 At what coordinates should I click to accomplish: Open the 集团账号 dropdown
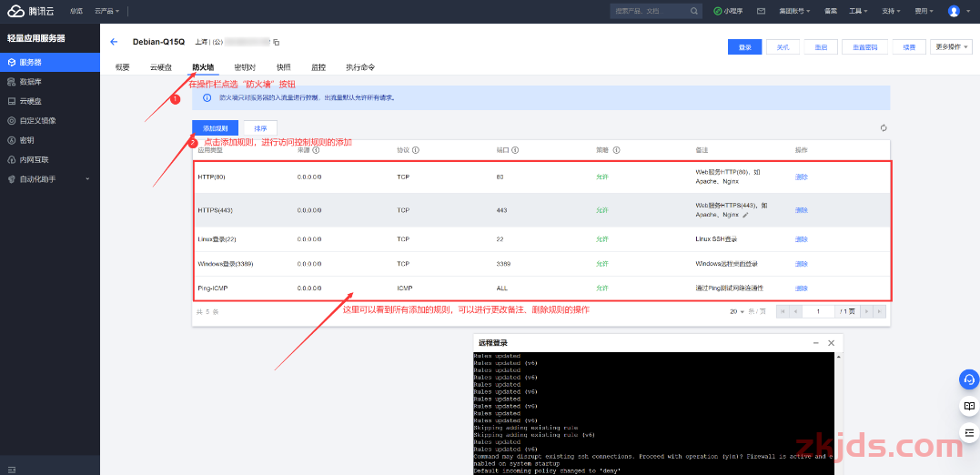coord(794,11)
